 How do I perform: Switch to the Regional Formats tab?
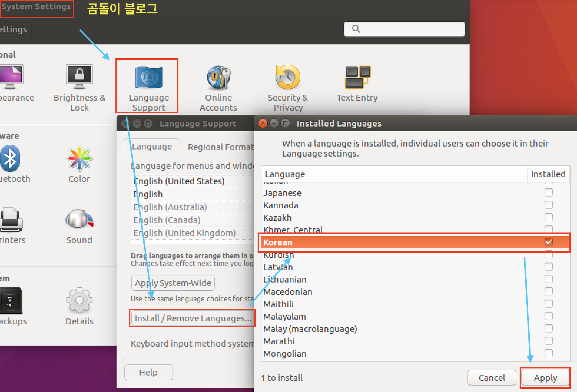(220, 147)
